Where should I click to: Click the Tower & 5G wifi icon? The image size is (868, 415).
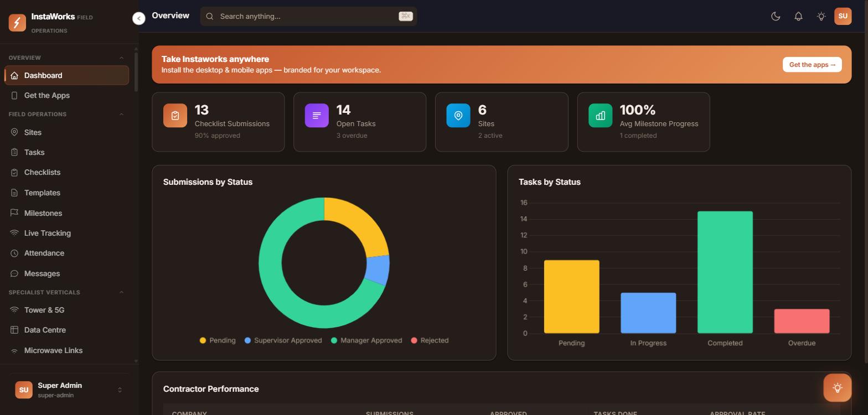pyautogui.click(x=14, y=310)
